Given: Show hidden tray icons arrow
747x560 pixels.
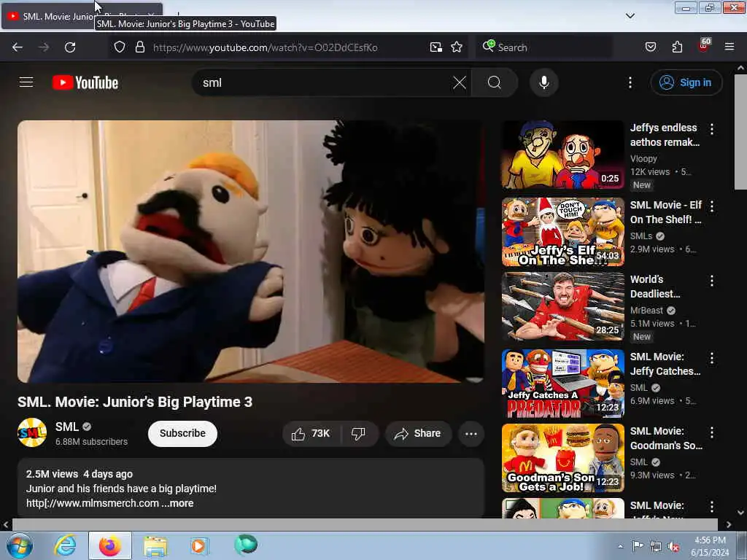Looking at the screenshot, I should [620, 546].
